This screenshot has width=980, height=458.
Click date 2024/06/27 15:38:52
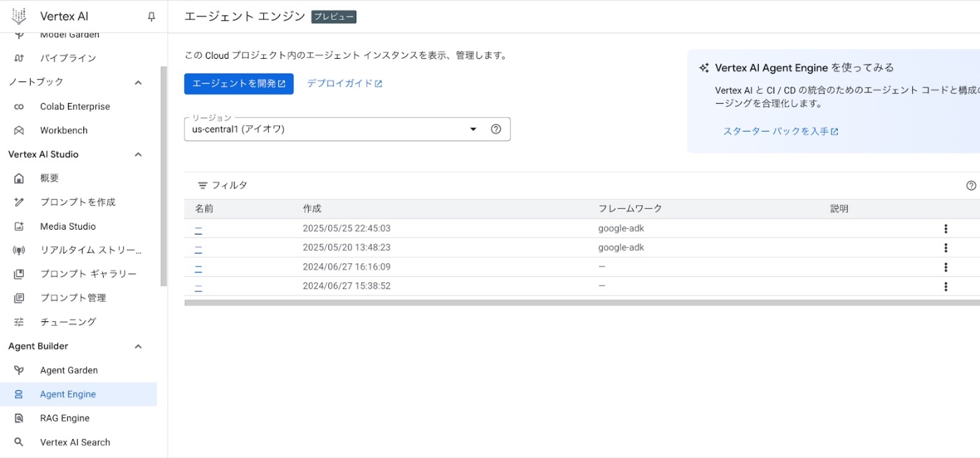tap(346, 286)
